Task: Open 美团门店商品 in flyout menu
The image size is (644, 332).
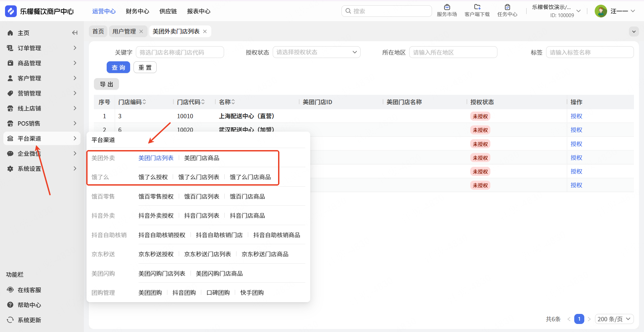Action: (202, 158)
